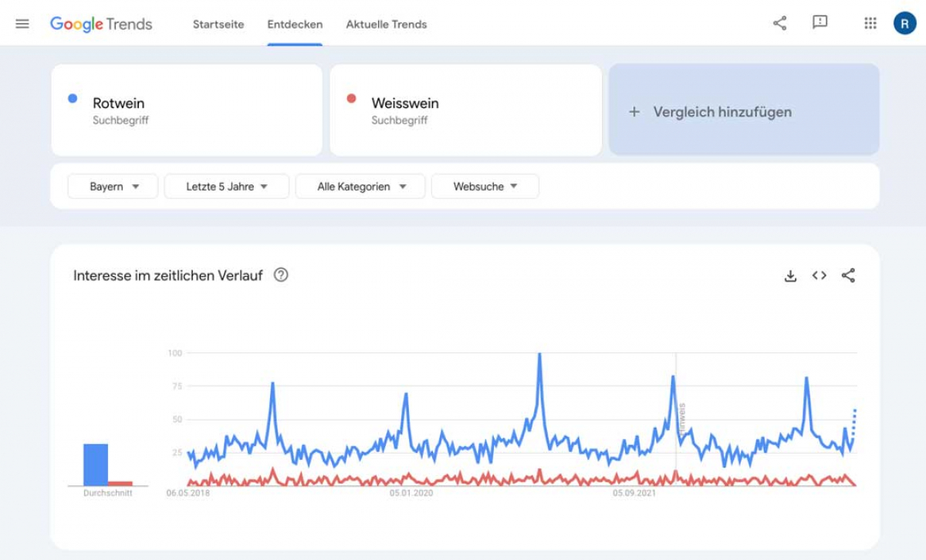Open the account avatar labeled R

click(904, 23)
